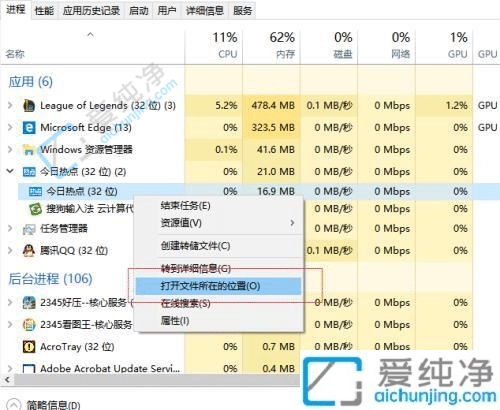Switch to the 进程 tab

pyautogui.click(x=15, y=10)
